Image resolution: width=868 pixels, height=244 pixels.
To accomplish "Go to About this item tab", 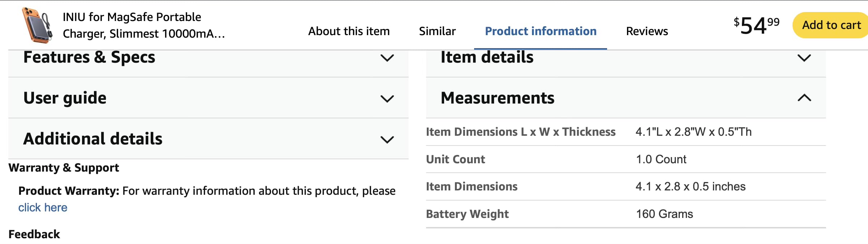I will (349, 31).
